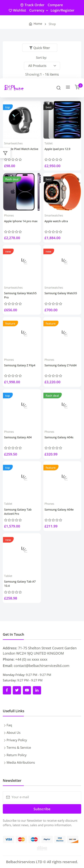
Task: Click the Quick filter button
Action: [x=40, y=48]
